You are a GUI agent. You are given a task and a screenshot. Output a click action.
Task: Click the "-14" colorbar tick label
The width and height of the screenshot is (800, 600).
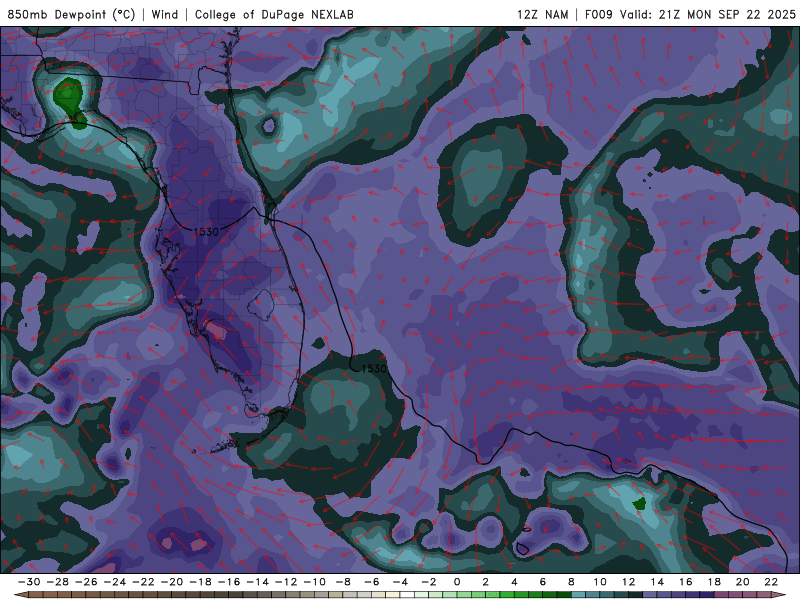(x=258, y=582)
